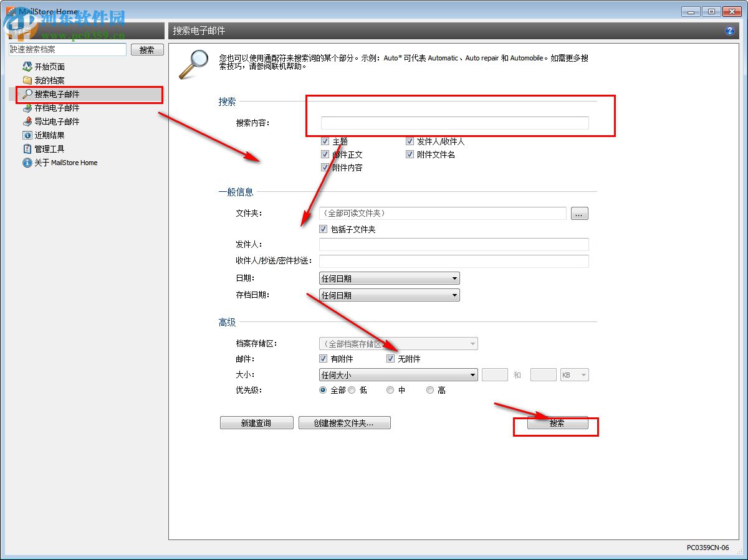The image size is (748, 560).
Task: Open the 存档日期 dropdown
Action: click(x=390, y=295)
